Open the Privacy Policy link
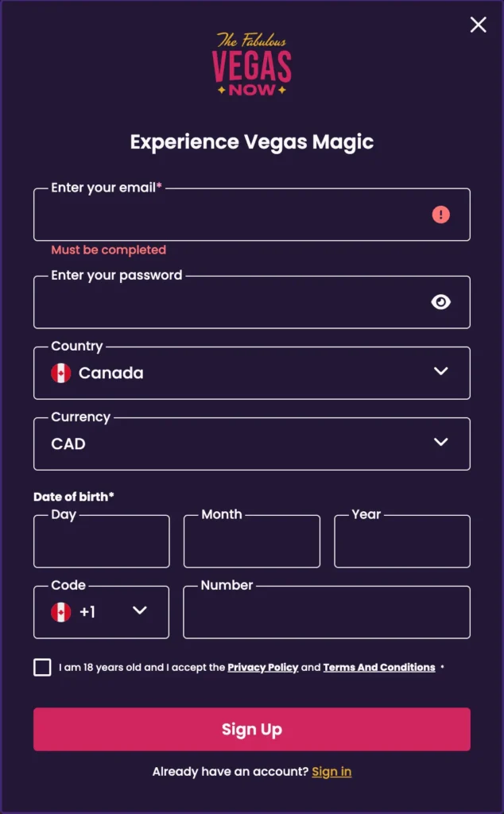 [x=262, y=668]
